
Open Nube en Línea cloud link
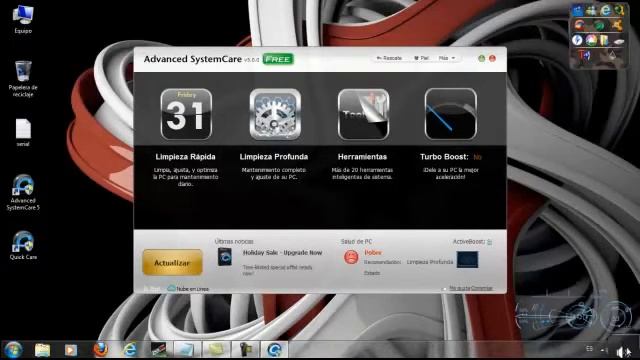tap(188, 289)
